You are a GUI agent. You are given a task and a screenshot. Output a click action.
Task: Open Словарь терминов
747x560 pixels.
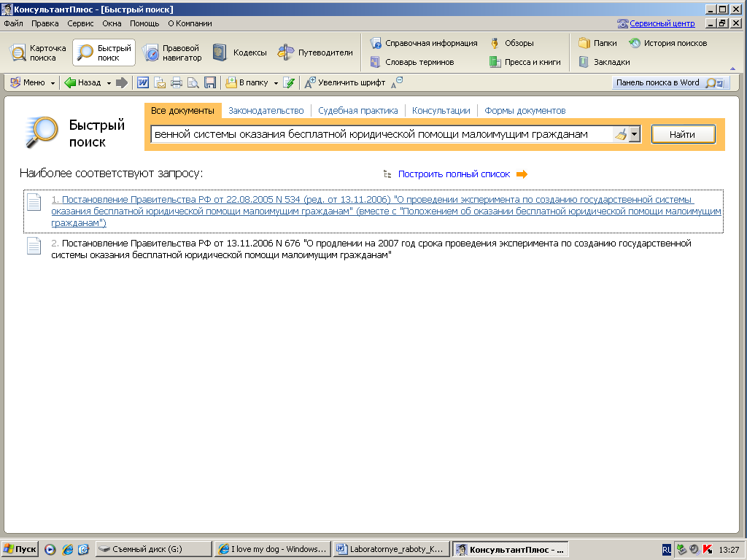412,62
